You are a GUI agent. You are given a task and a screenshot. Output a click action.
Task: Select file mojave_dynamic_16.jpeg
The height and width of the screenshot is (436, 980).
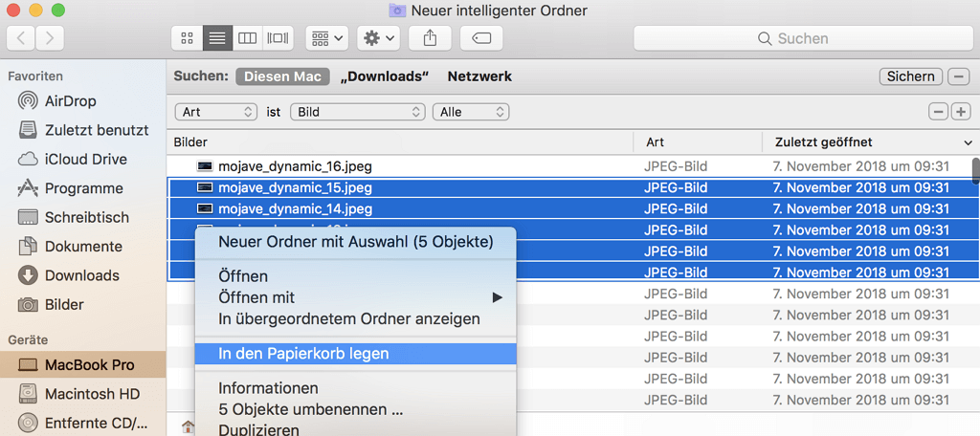pyautogui.click(x=296, y=166)
